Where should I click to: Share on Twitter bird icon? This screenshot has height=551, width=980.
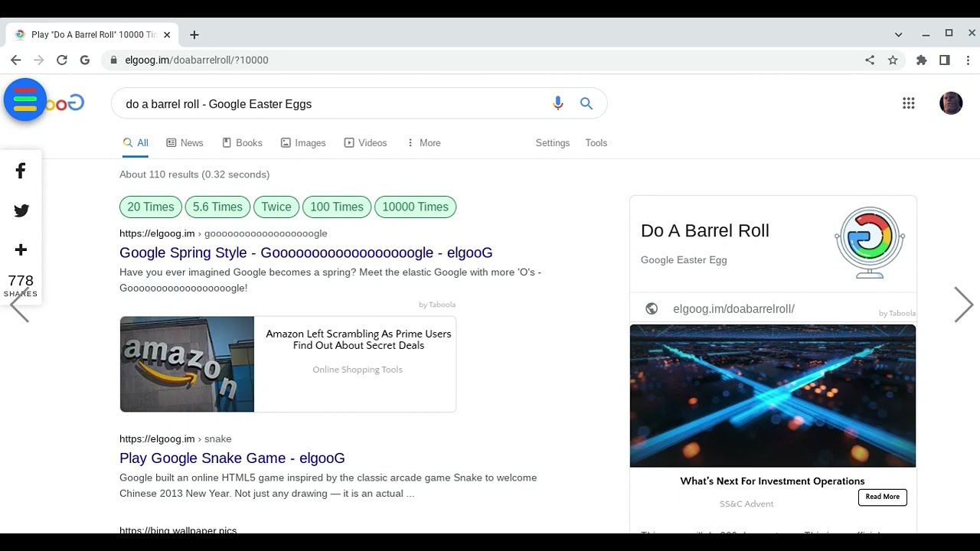[21, 210]
